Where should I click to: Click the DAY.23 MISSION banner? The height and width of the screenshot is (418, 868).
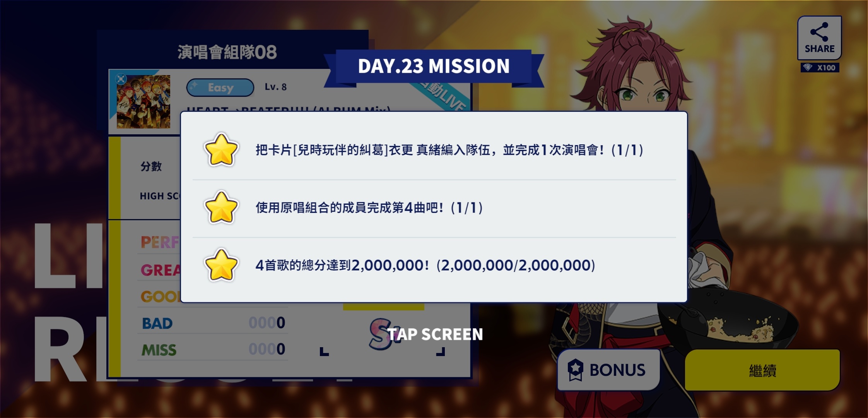click(x=434, y=66)
